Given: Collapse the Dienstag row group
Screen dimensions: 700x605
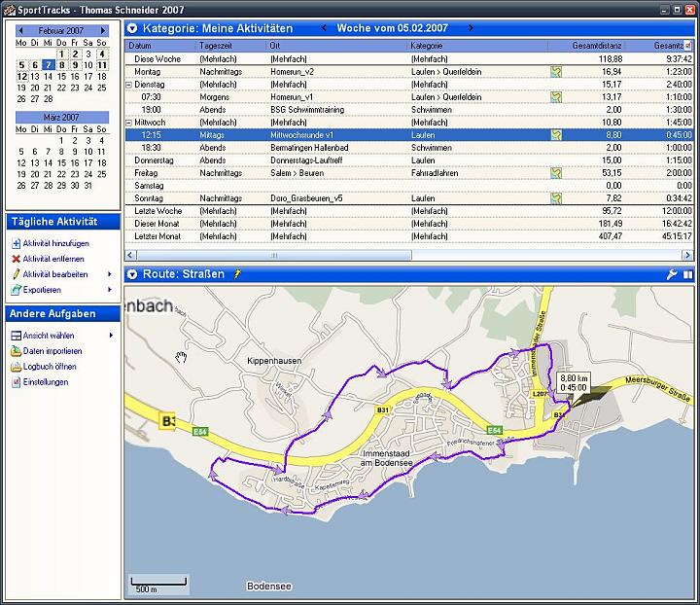Looking at the screenshot, I should pyautogui.click(x=129, y=85).
